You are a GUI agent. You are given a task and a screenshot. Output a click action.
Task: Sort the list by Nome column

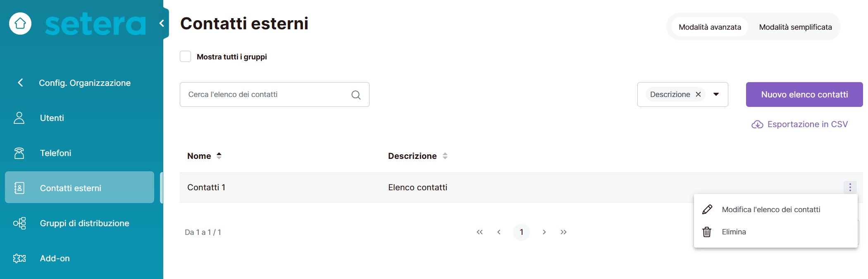(219, 156)
